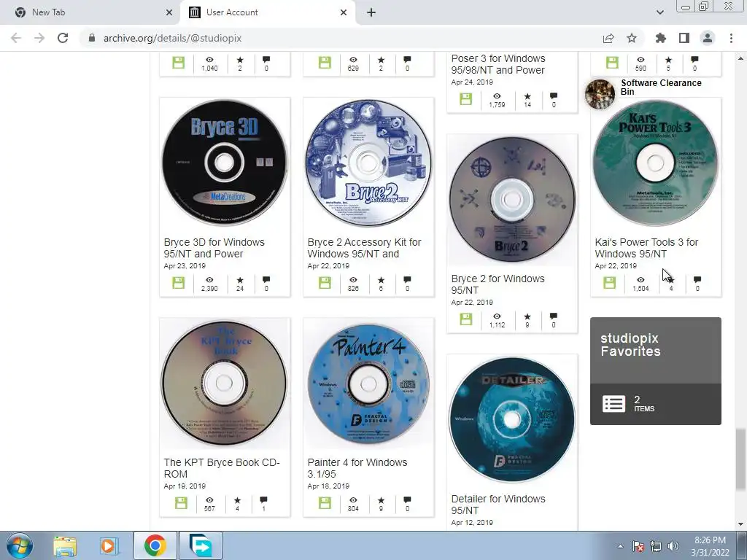
Task: Open the media player taskbar icon
Action: pyautogui.click(x=108, y=545)
